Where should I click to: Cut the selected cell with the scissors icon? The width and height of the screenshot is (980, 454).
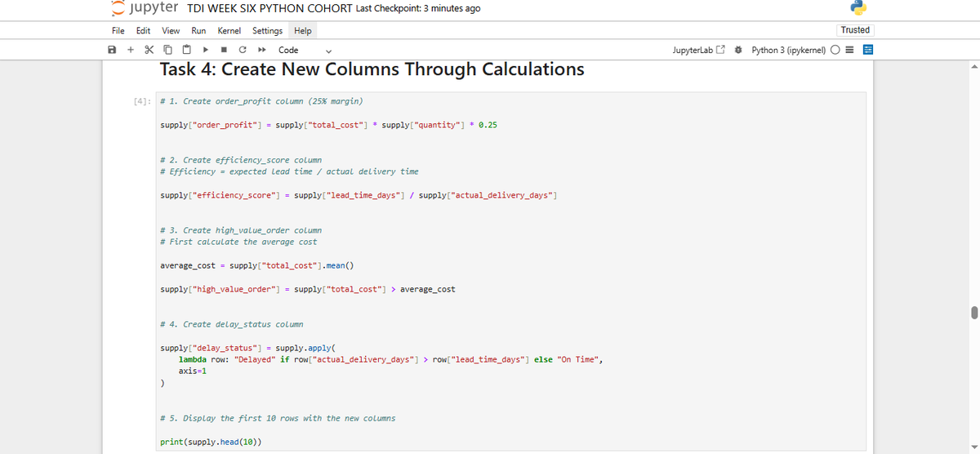[x=148, y=50]
